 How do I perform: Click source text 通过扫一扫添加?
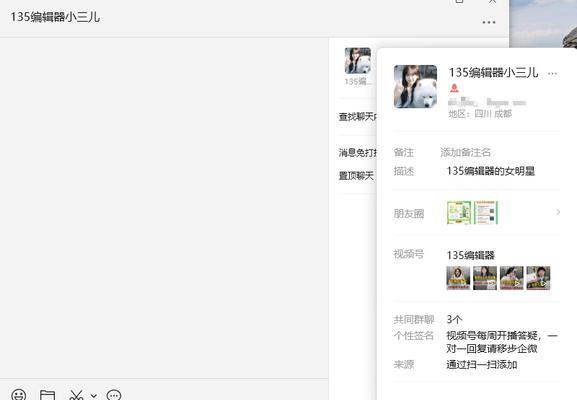[x=482, y=365]
